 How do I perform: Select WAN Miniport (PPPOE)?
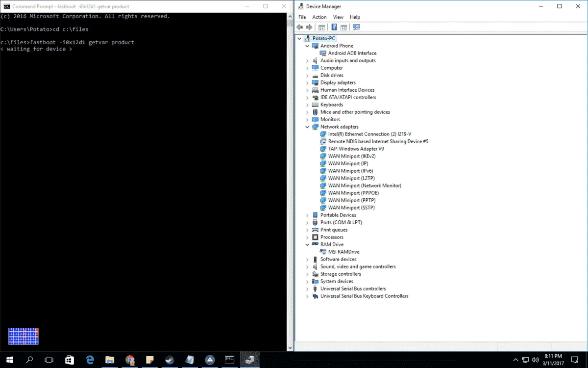pos(353,193)
